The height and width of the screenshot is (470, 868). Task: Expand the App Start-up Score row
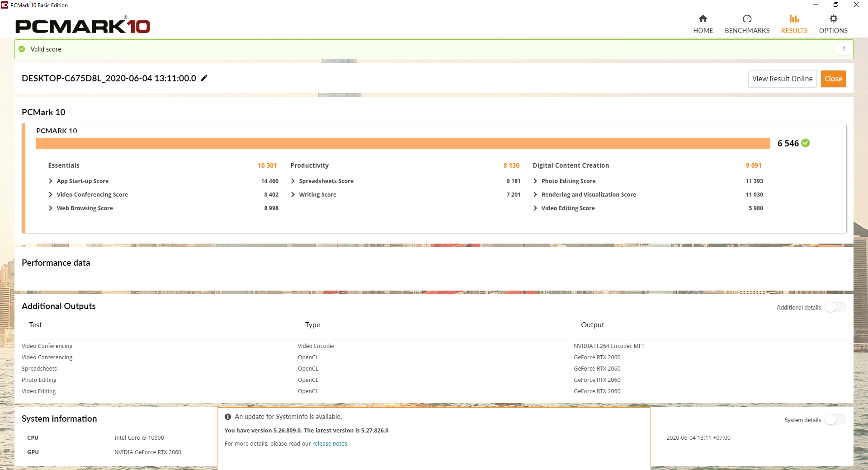click(x=51, y=181)
